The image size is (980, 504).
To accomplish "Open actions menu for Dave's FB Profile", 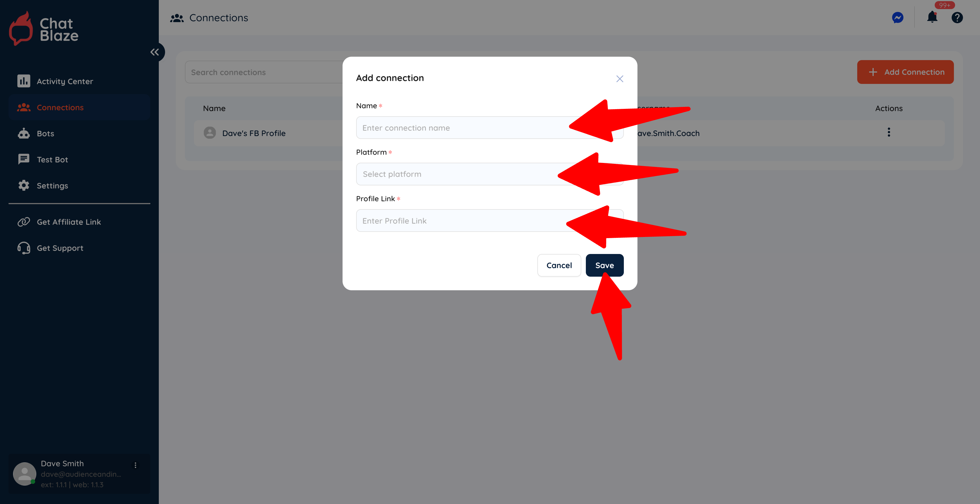I will click(x=889, y=132).
